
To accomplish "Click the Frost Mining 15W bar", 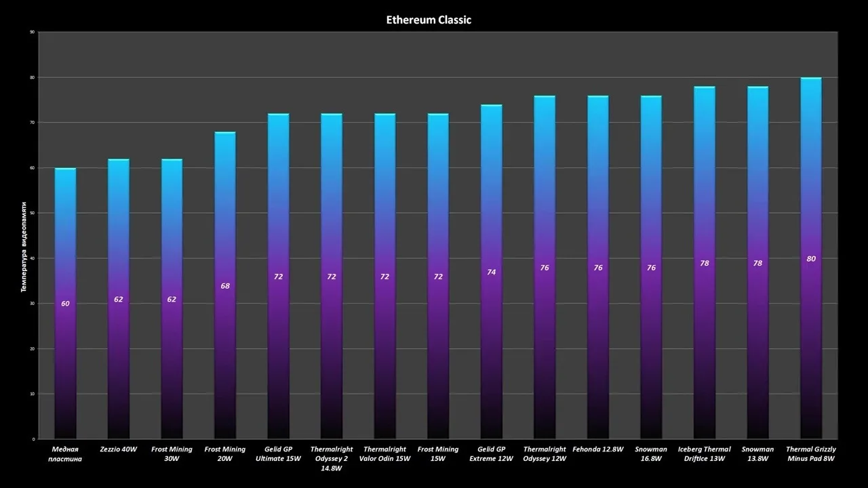I will (438, 276).
